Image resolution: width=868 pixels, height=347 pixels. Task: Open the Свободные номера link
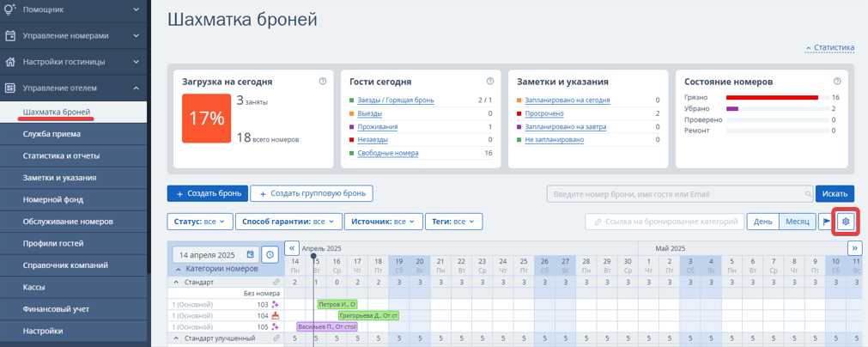[388, 153]
